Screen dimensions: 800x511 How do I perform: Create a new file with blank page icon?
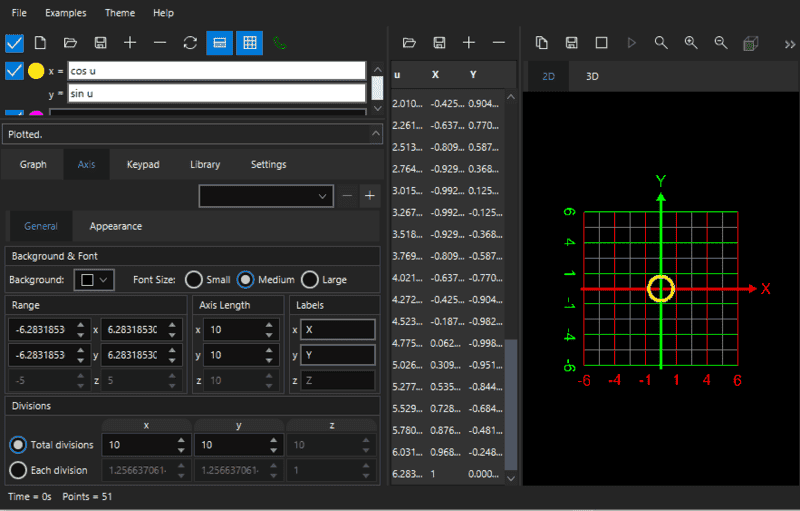tap(41, 43)
